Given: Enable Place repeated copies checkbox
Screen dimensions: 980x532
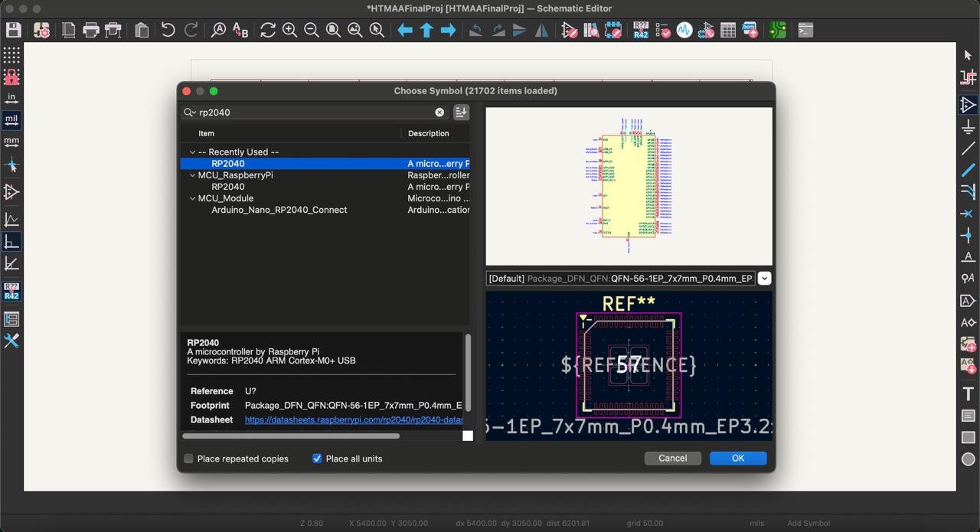Looking at the screenshot, I should click(188, 459).
